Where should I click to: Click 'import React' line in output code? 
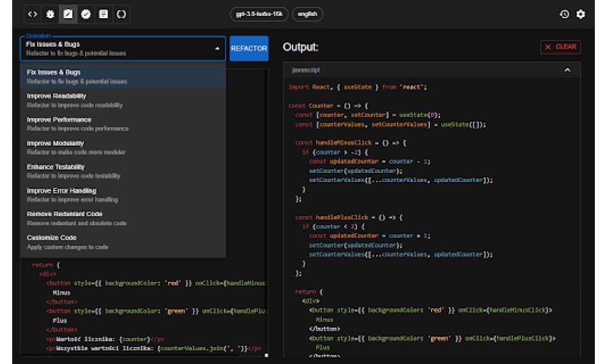click(358, 87)
